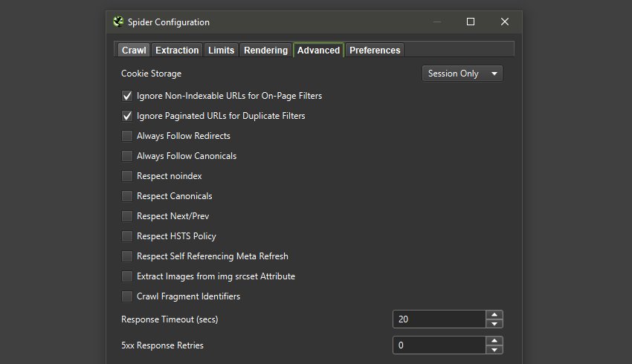
Task: Uncheck Ignore Paginated URLs for Duplicate Filters
Action: (x=127, y=116)
